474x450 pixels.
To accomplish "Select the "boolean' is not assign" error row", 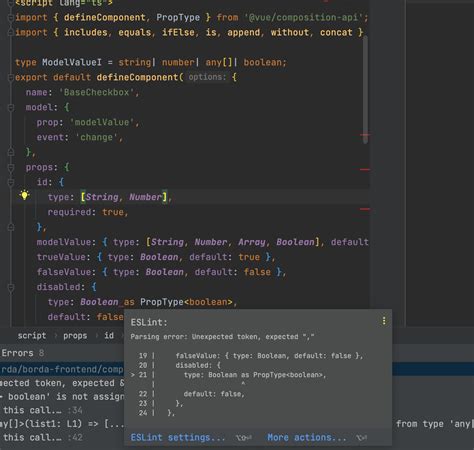I will coord(62,397).
